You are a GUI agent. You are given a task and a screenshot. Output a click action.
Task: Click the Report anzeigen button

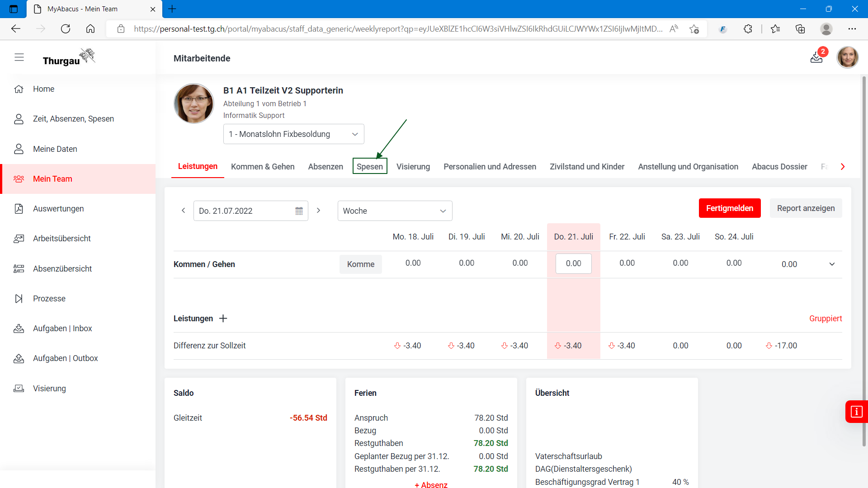click(806, 208)
